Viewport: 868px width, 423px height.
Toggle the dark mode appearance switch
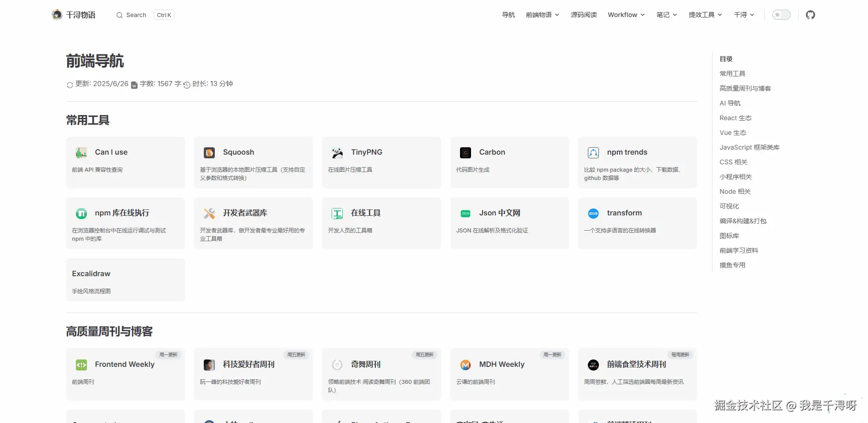point(781,15)
